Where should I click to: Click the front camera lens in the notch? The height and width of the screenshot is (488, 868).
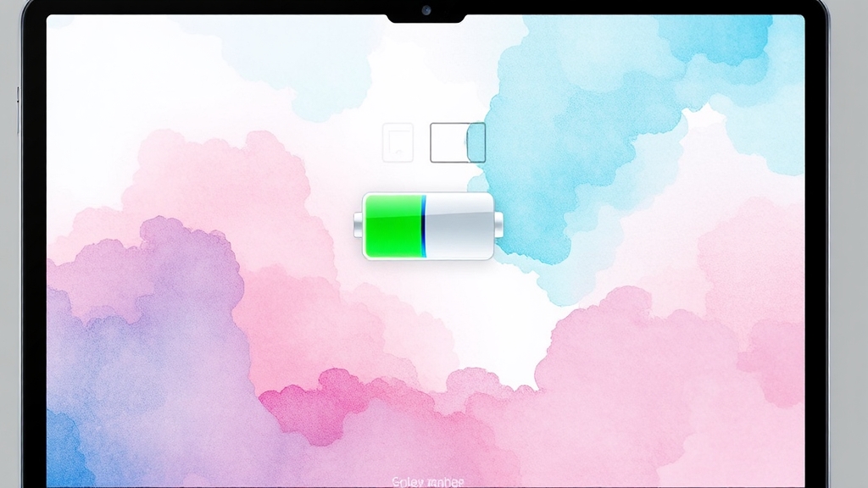click(426, 11)
